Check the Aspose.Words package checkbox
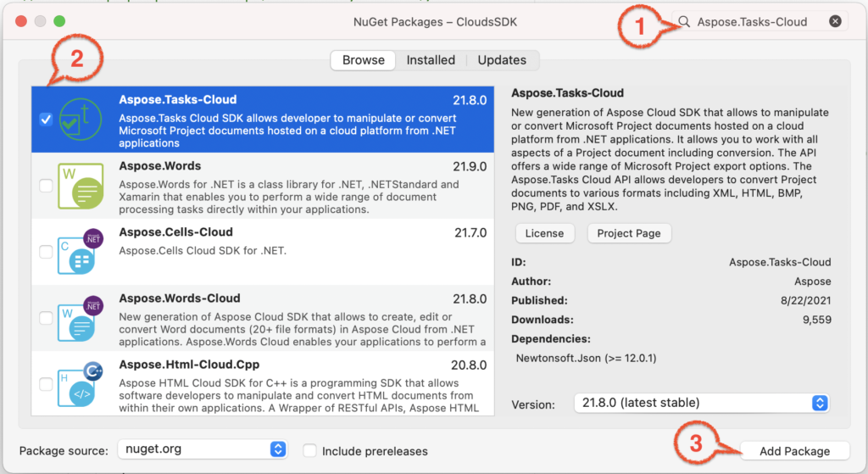 [46, 186]
